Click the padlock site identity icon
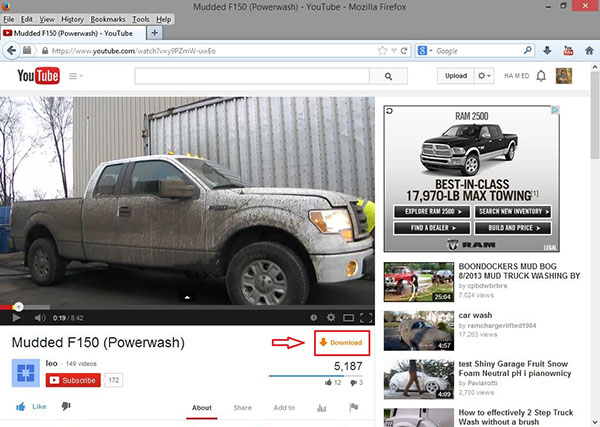Screen dimensions: 600x427 [x=45, y=51]
